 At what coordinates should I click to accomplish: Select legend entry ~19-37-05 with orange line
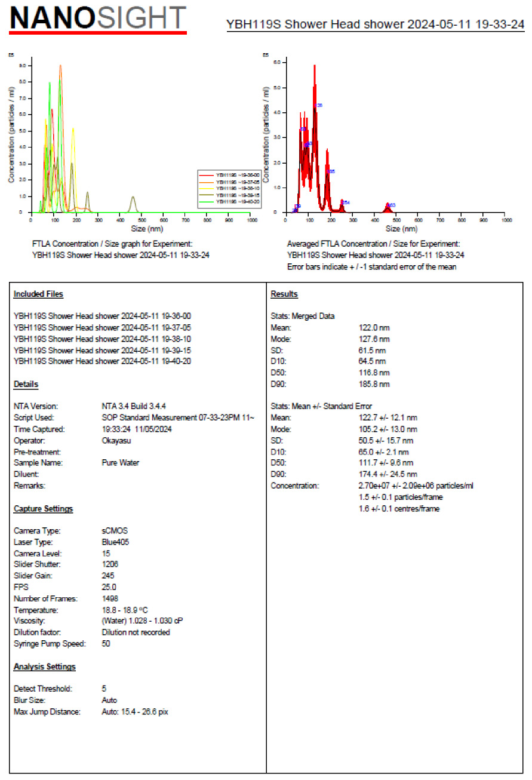tap(229, 181)
